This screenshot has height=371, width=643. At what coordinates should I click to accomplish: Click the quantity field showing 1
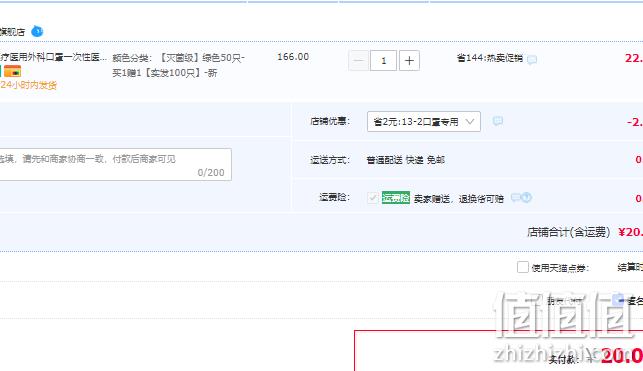click(x=383, y=61)
